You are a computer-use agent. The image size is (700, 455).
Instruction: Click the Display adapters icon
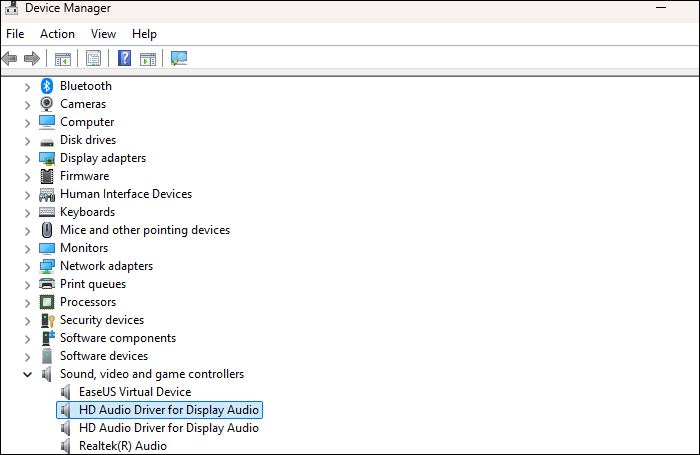pos(47,158)
